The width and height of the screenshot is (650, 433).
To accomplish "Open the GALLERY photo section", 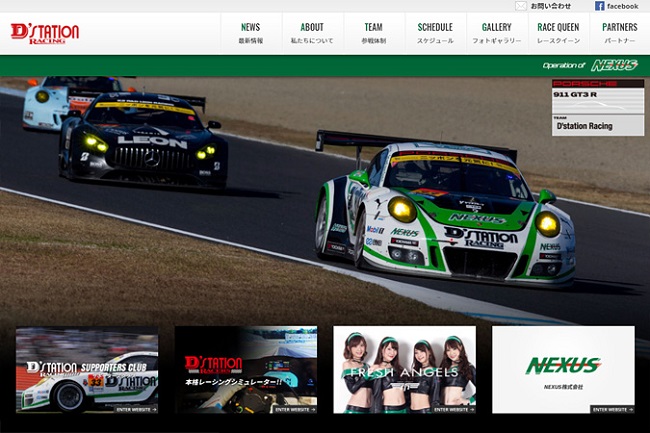I will (497, 33).
